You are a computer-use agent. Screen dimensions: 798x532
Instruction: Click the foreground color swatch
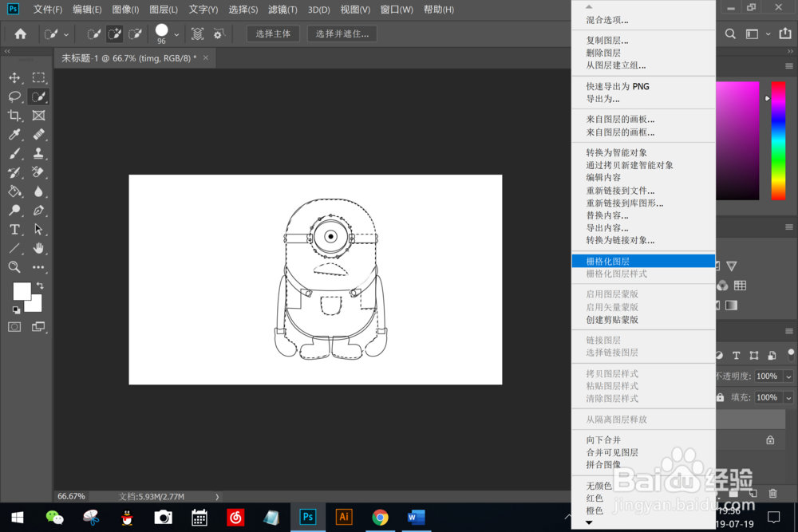[x=21, y=290]
